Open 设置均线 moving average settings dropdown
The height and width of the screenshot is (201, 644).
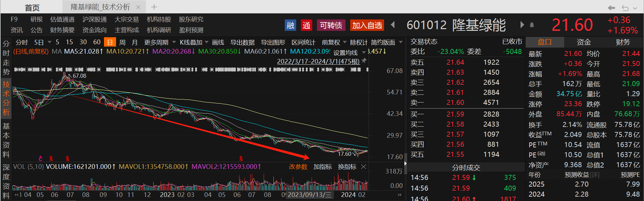(349, 53)
